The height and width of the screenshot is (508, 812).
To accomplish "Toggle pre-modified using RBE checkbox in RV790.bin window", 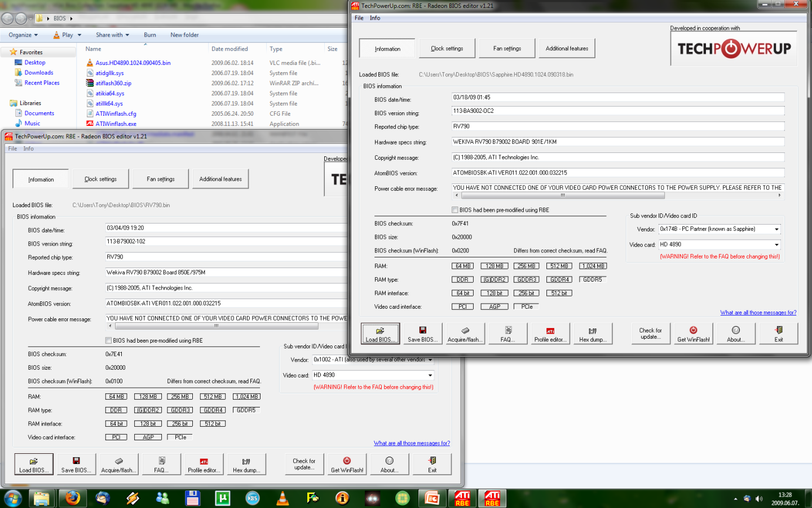I will [108, 340].
